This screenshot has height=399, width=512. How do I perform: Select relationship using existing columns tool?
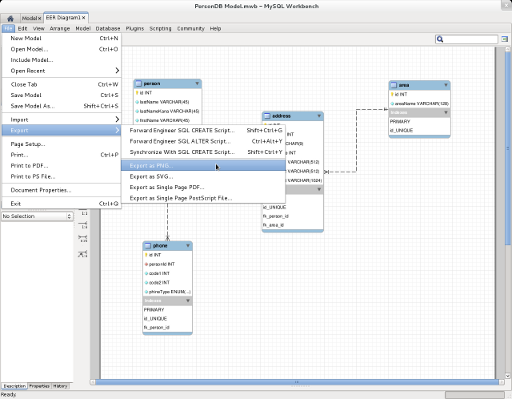click(83, 254)
